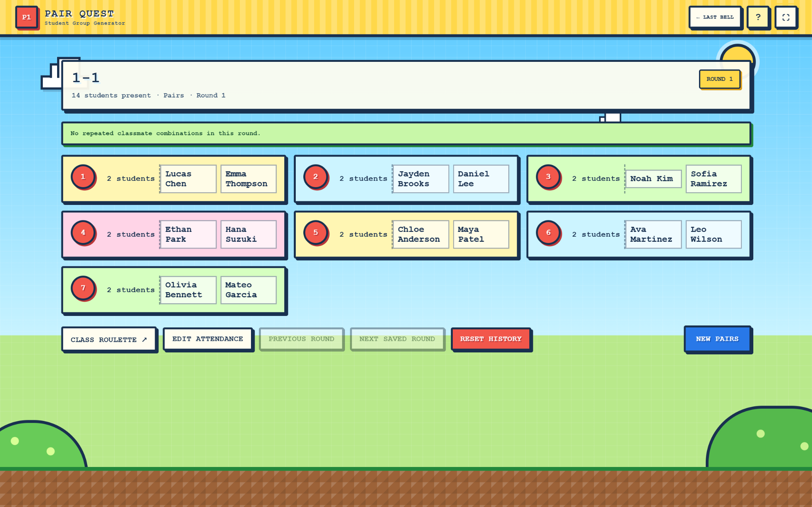Select group number 4 circle
This screenshot has height=507, width=812.
point(83,232)
